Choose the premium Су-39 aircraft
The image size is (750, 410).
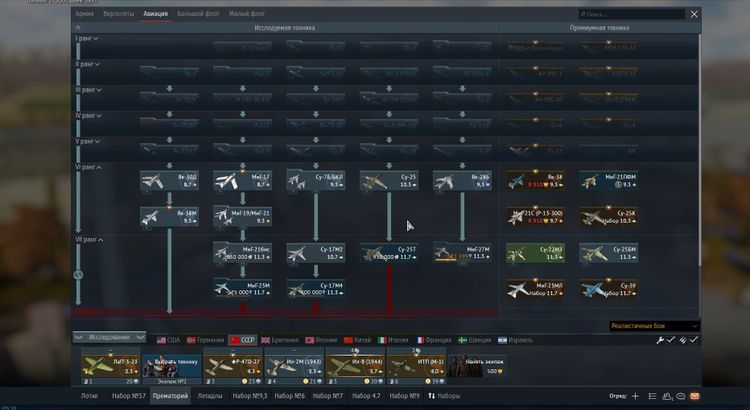coord(609,288)
